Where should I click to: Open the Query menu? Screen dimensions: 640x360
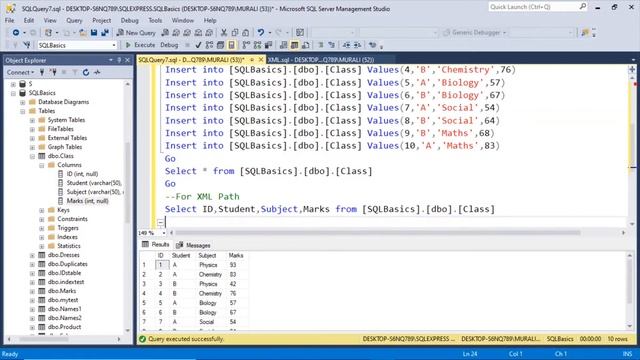(74, 20)
